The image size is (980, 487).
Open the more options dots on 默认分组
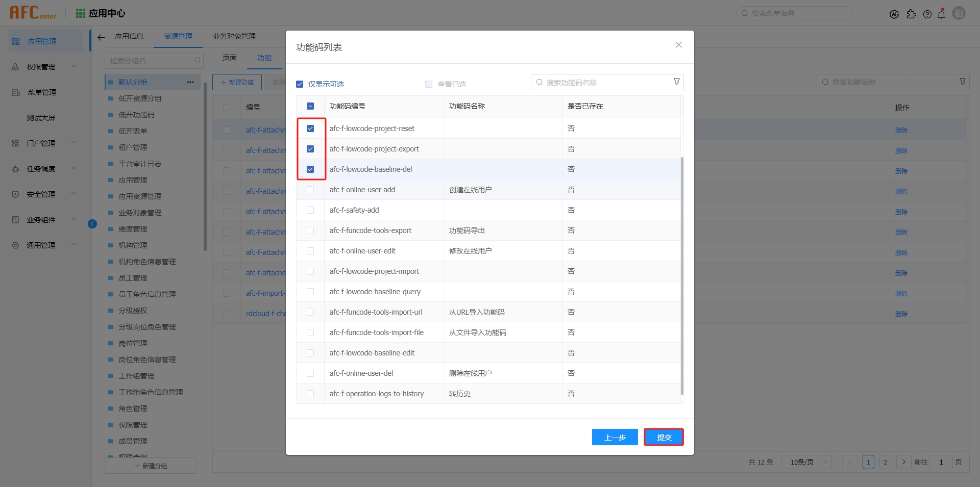[190, 82]
